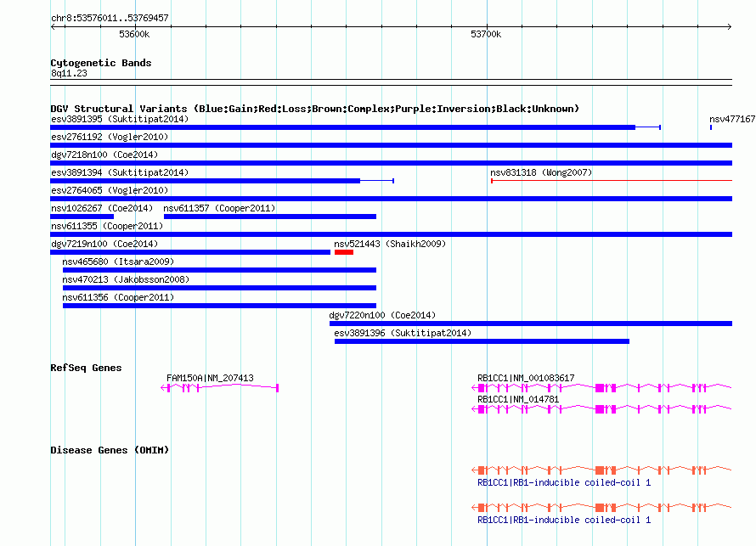Select the nsv611356 (Cooper2011) variant label

pyautogui.click(x=118, y=297)
